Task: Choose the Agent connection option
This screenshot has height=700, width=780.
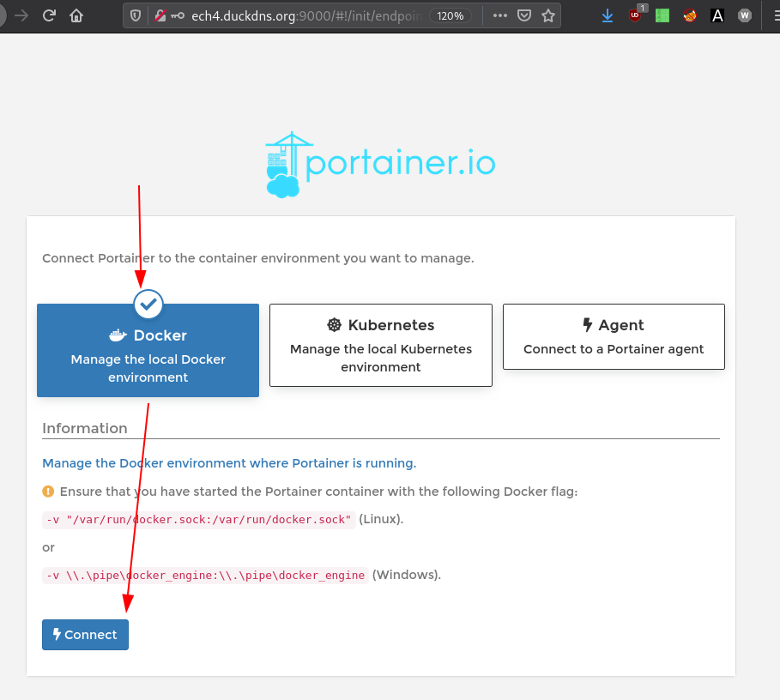Action: tap(614, 336)
